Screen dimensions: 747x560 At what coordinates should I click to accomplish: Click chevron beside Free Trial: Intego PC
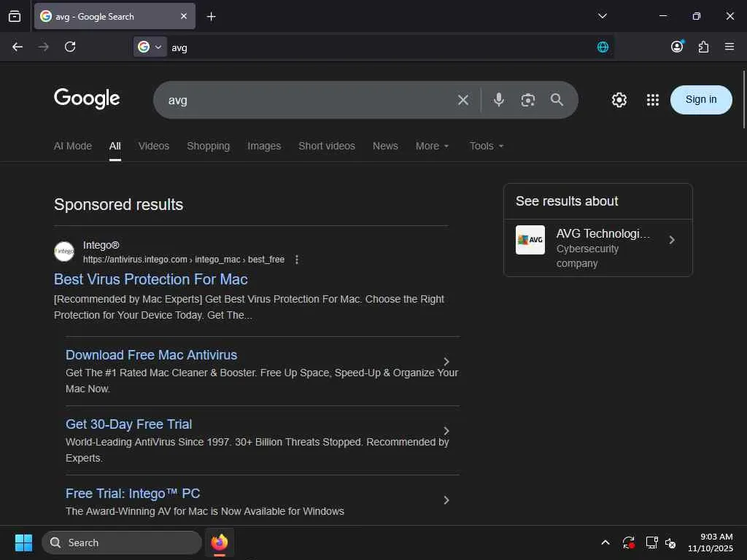click(x=446, y=500)
